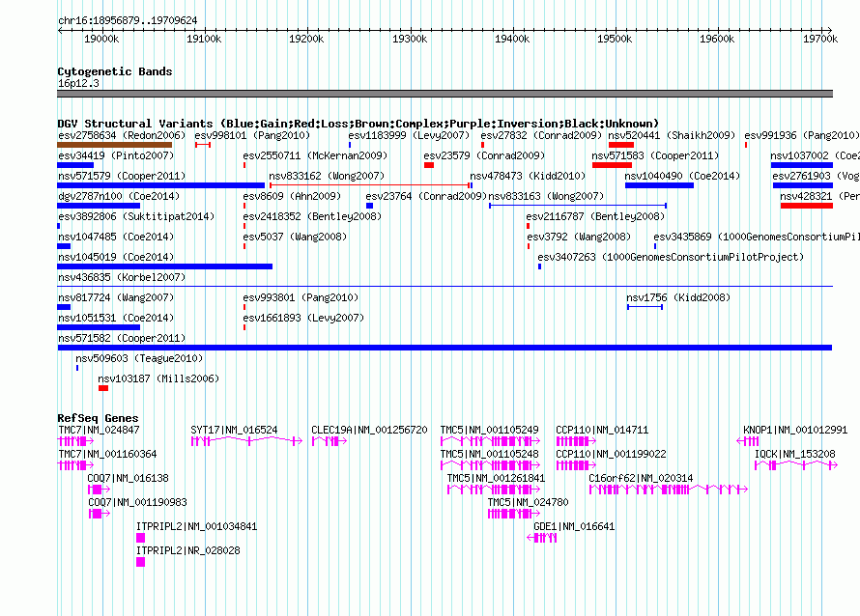
Task: Click the nsv509603 (Teague2010) label
Action: tap(139, 358)
